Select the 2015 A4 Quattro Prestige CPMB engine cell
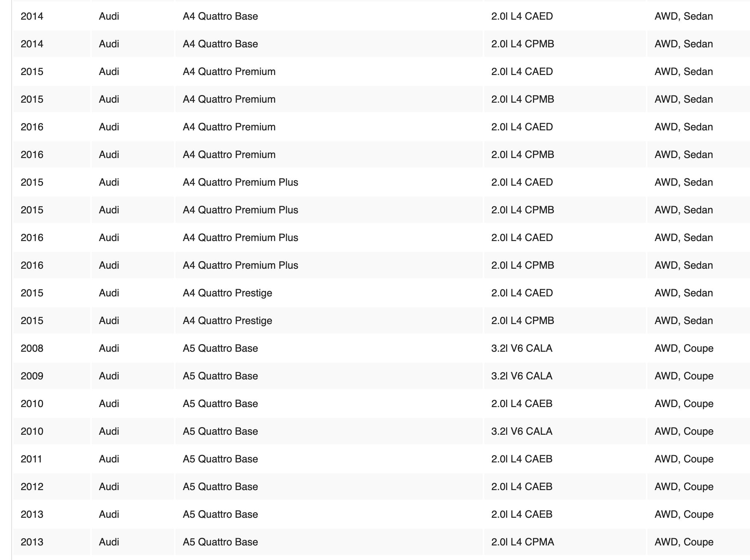The width and height of the screenshot is (750, 560). pos(522,321)
